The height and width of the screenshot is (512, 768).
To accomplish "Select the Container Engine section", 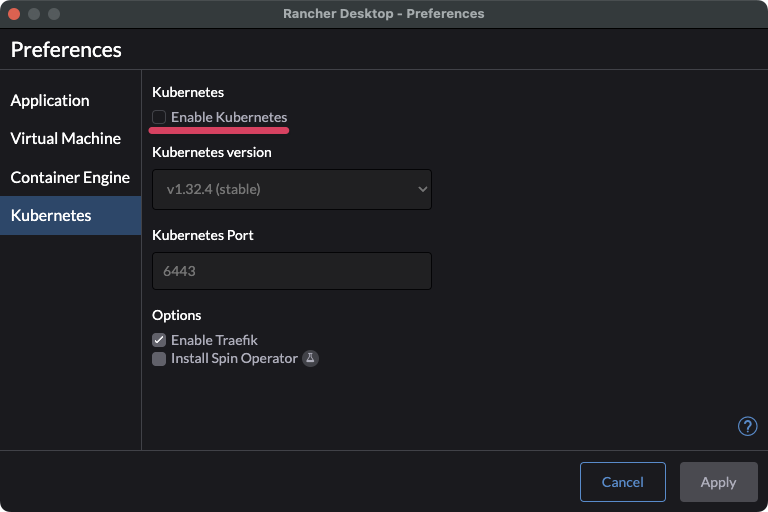I will 70,177.
